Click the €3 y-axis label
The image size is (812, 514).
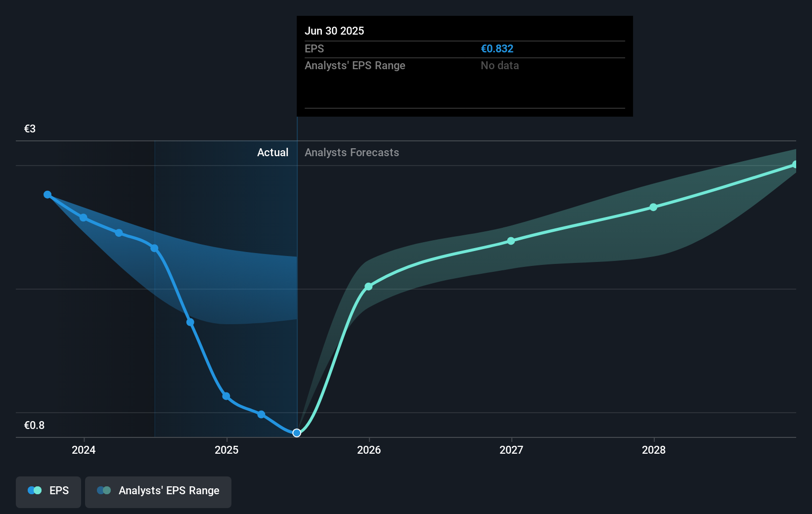[30, 129]
